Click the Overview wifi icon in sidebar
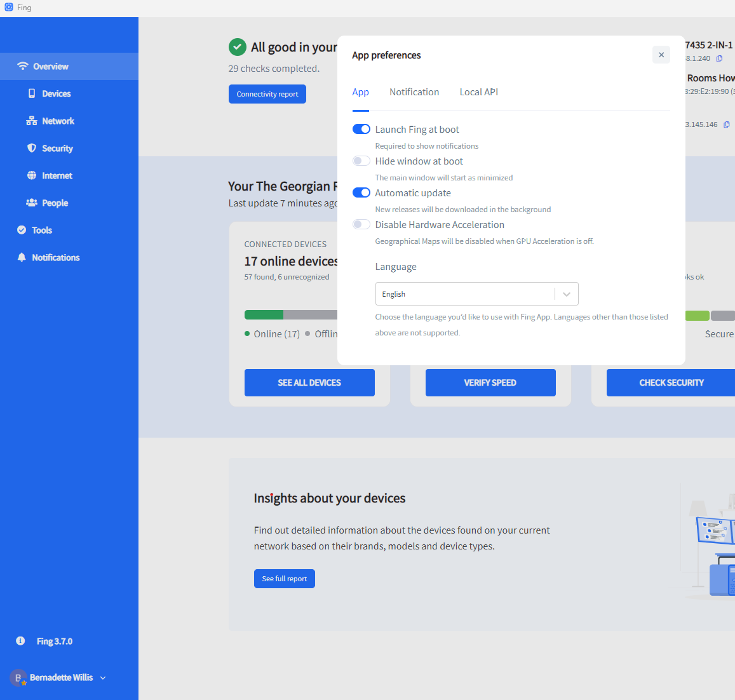Screen dimensions: 735x700 point(22,66)
